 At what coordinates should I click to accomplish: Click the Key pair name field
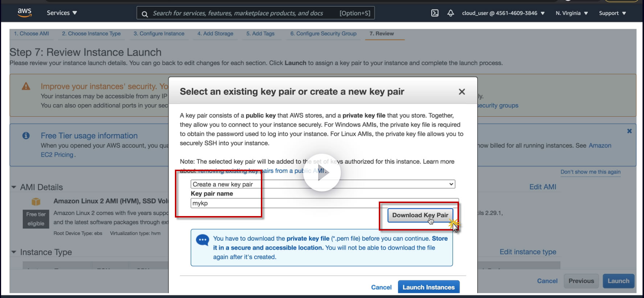tap(325, 203)
